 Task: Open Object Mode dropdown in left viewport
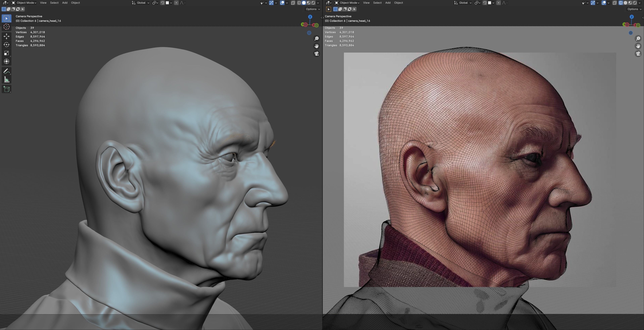(24, 3)
